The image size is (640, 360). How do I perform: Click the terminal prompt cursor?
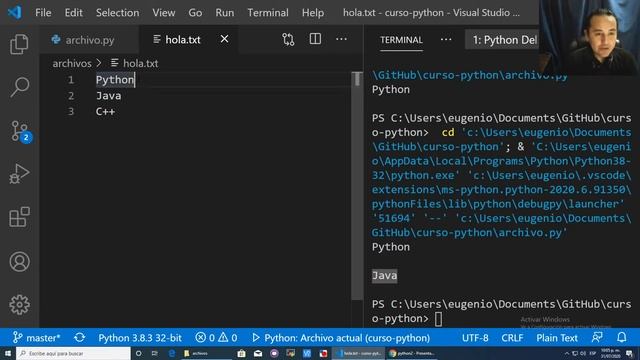[x=438, y=319]
